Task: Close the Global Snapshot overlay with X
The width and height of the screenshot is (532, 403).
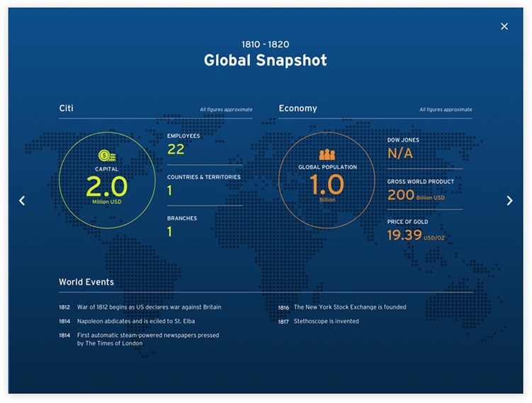Action: (504, 26)
